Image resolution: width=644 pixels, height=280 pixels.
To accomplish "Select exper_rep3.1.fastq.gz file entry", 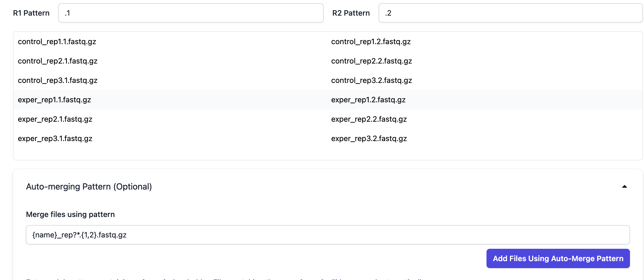I will click(55, 139).
